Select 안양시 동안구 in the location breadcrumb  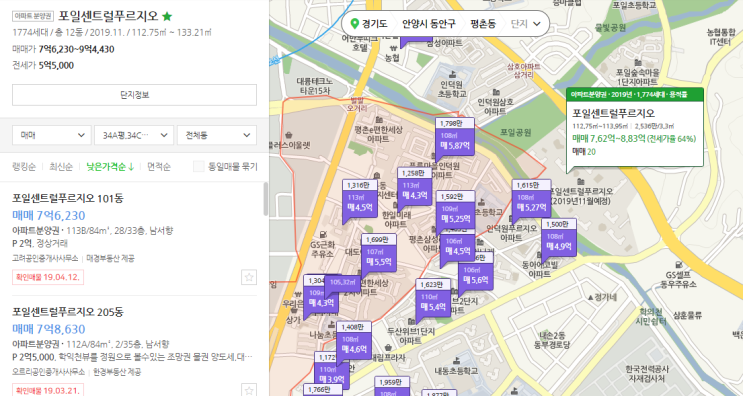[x=429, y=23]
